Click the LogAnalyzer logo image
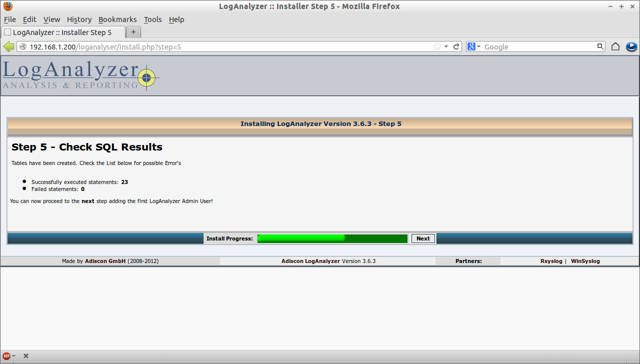The height and width of the screenshot is (364, 640). pos(80,75)
